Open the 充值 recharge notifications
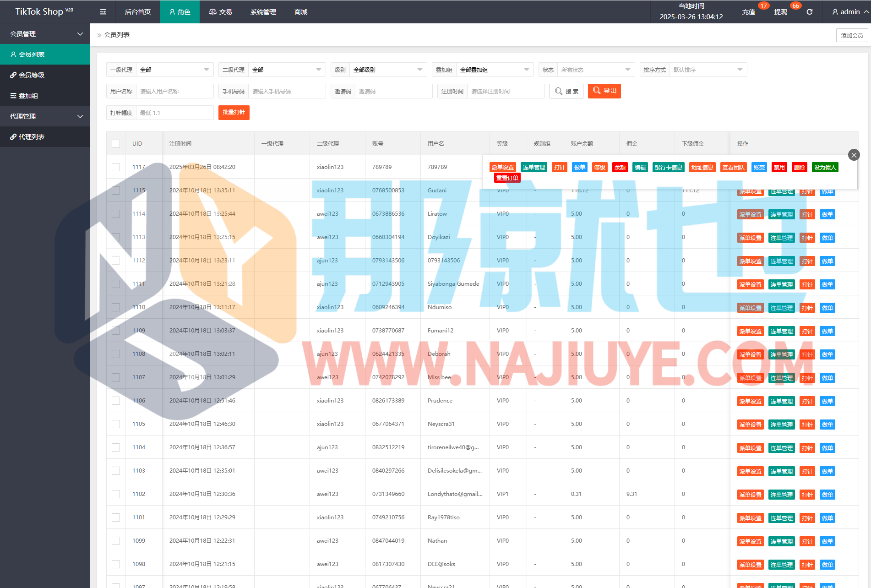This screenshot has width=871, height=588. [x=749, y=12]
